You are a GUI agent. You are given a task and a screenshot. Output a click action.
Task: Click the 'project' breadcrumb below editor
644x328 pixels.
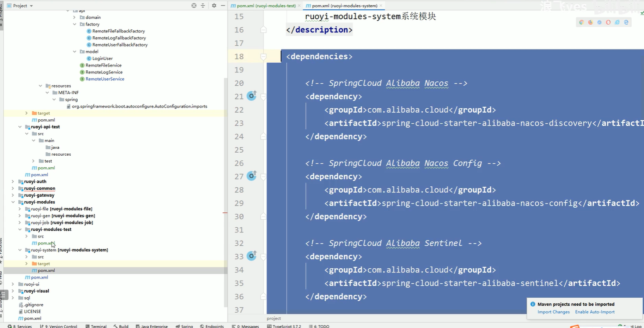pyautogui.click(x=274, y=318)
